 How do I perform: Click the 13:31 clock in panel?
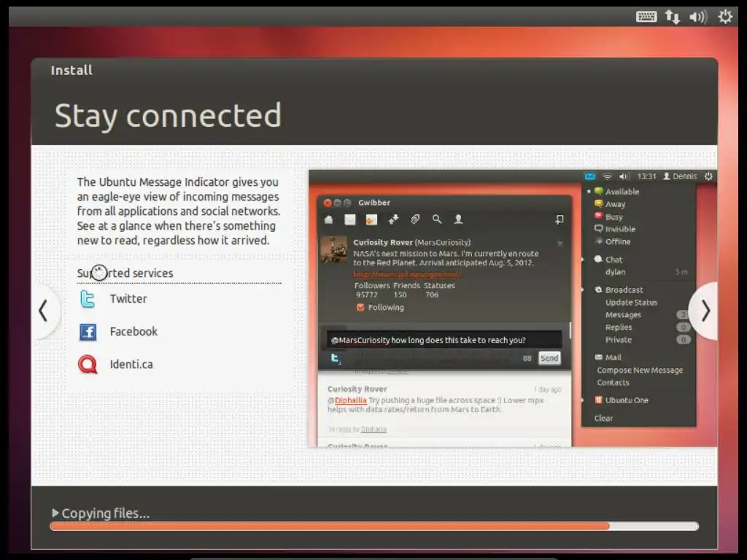[646, 176]
